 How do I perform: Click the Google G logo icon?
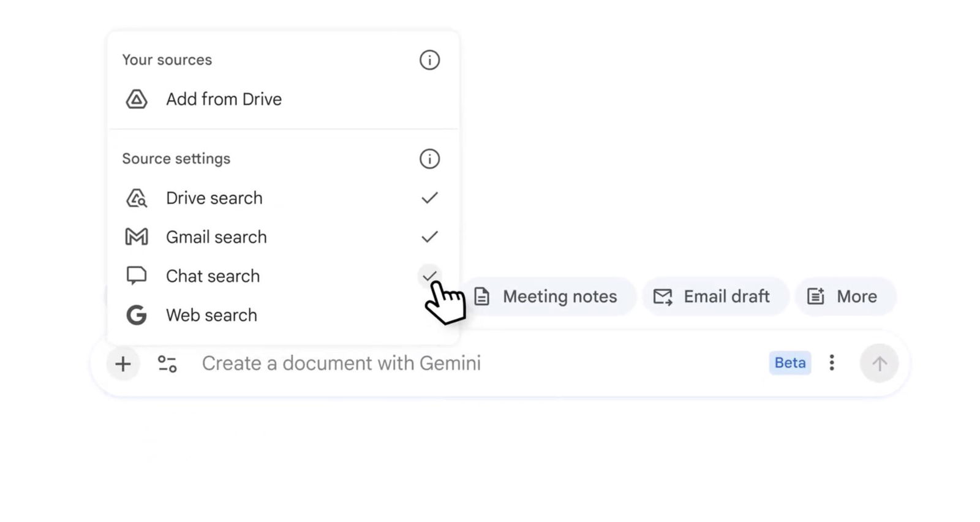(137, 315)
